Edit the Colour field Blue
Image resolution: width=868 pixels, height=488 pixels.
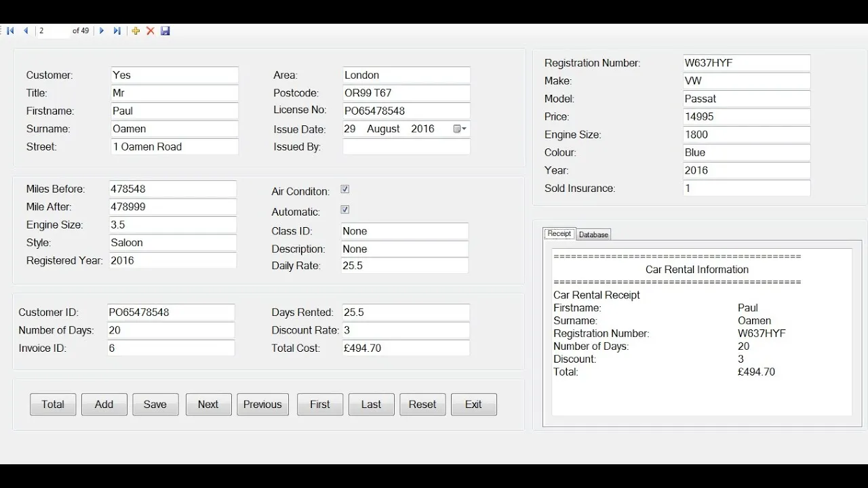pyautogui.click(x=747, y=152)
